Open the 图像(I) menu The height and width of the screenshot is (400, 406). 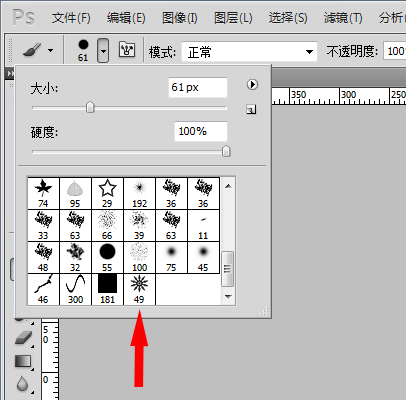pos(180,18)
